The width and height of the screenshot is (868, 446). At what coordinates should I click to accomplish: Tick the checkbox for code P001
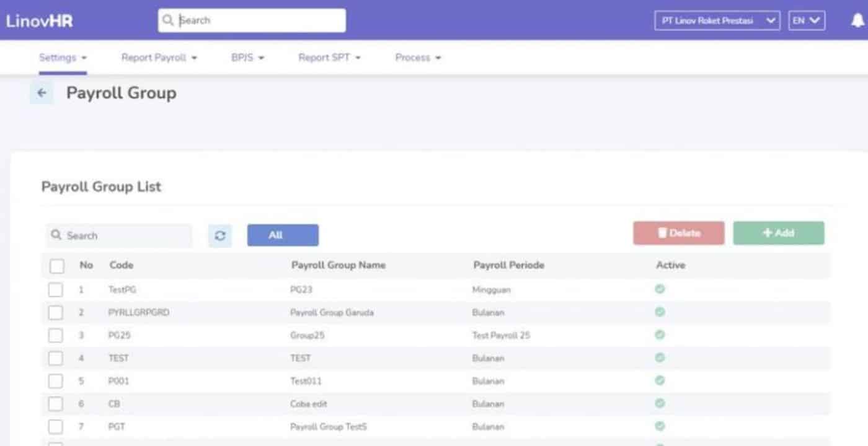coord(56,381)
